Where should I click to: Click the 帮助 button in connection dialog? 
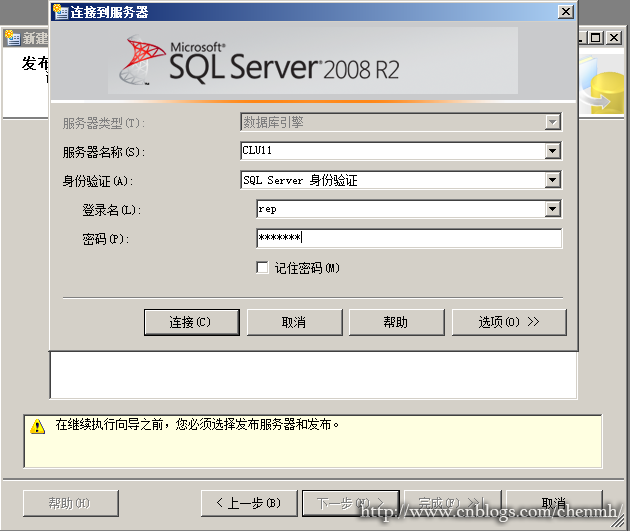[395, 322]
